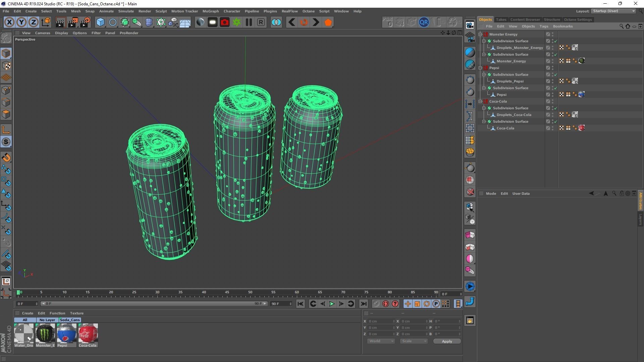Select Monster_E material swatch
The image size is (644, 362).
(45, 335)
